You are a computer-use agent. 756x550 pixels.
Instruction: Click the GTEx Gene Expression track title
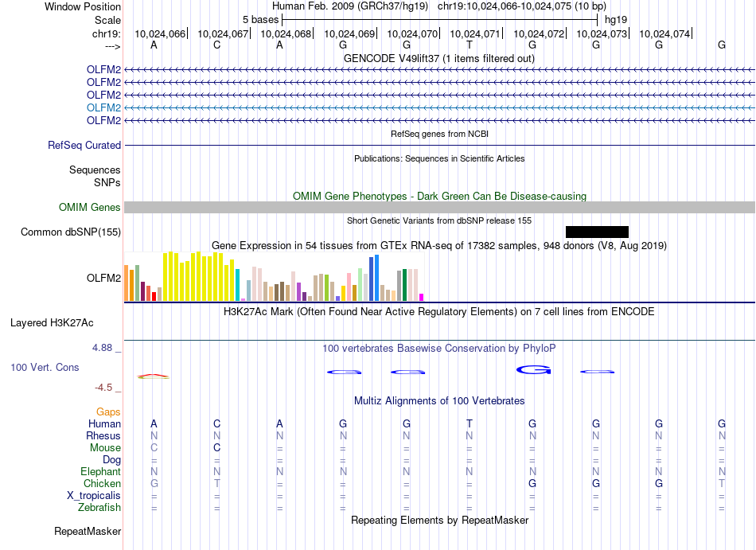coord(439,246)
